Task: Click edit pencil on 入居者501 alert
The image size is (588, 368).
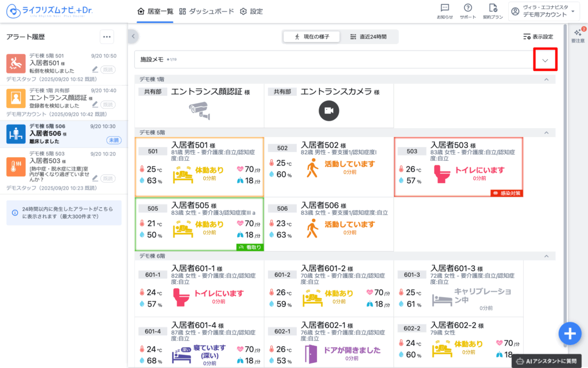Action: [95, 69]
